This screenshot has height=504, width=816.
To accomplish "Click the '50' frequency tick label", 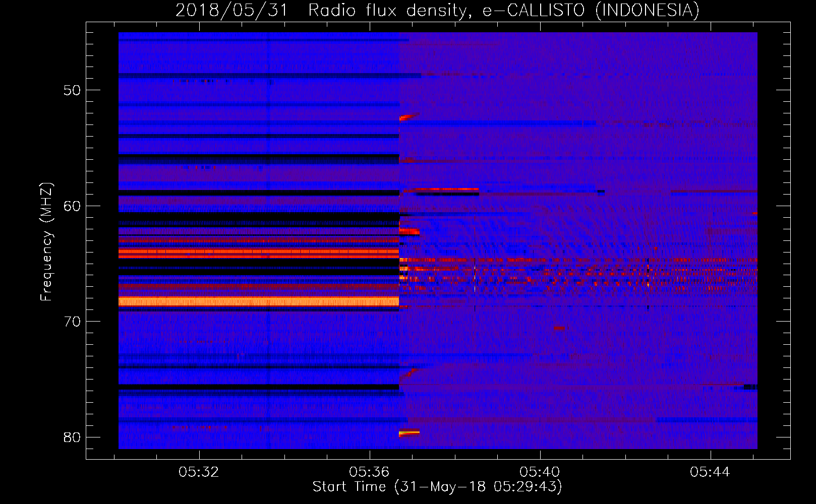I will click(72, 90).
